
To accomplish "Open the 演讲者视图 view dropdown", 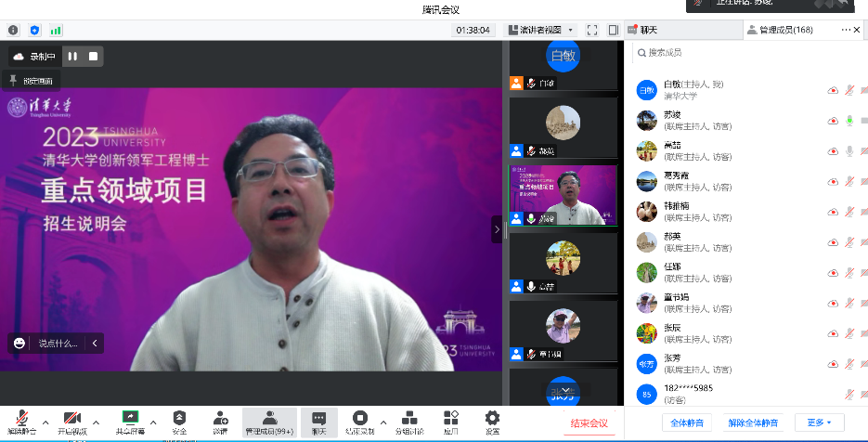I will (x=540, y=30).
